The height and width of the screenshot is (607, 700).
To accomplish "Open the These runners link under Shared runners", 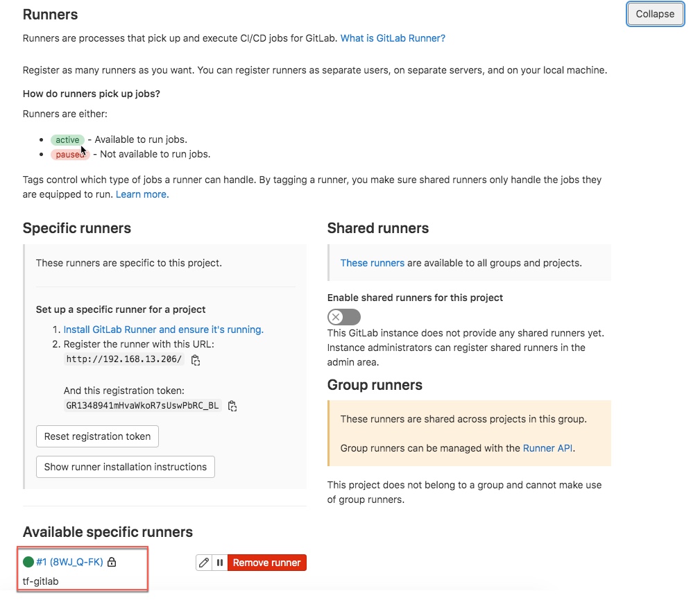I will coord(373,264).
